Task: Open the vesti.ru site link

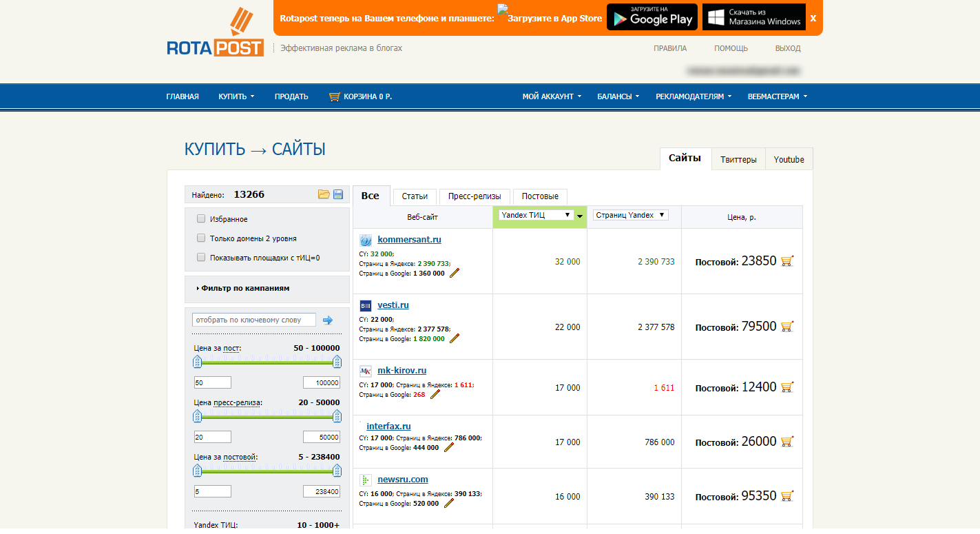Action: click(x=393, y=305)
